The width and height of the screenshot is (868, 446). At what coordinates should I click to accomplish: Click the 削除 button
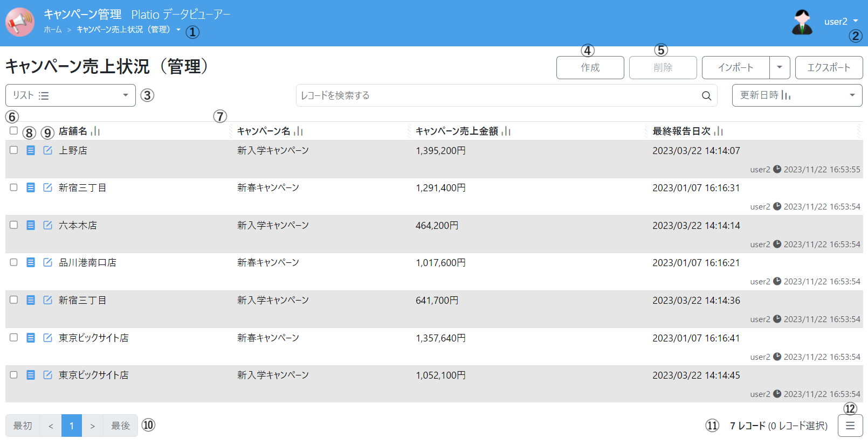[x=663, y=67]
